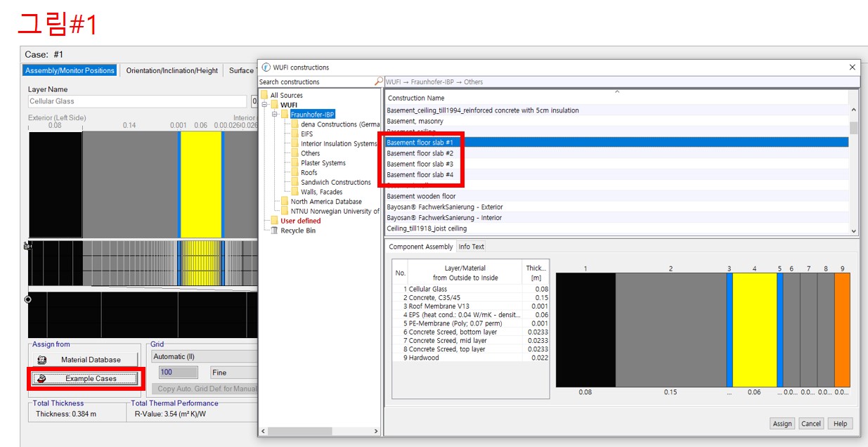This screenshot has height=447, width=868.
Task: Click the search magnifier icon in constructions
Action: (x=379, y=82)
